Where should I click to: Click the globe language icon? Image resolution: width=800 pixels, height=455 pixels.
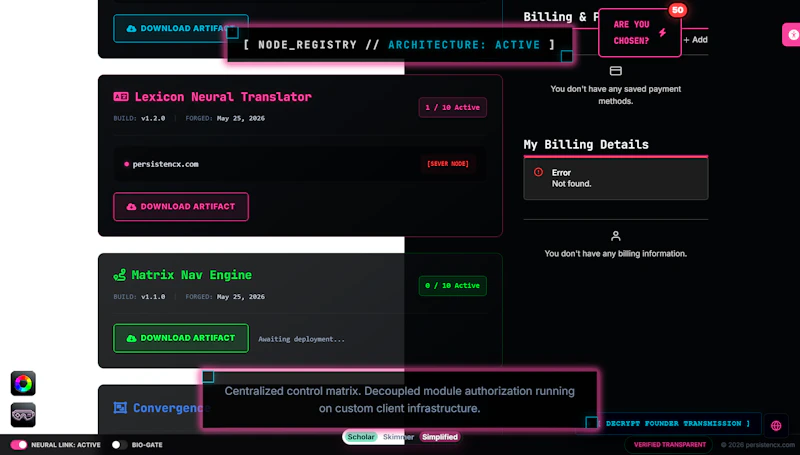click(776, 425)
